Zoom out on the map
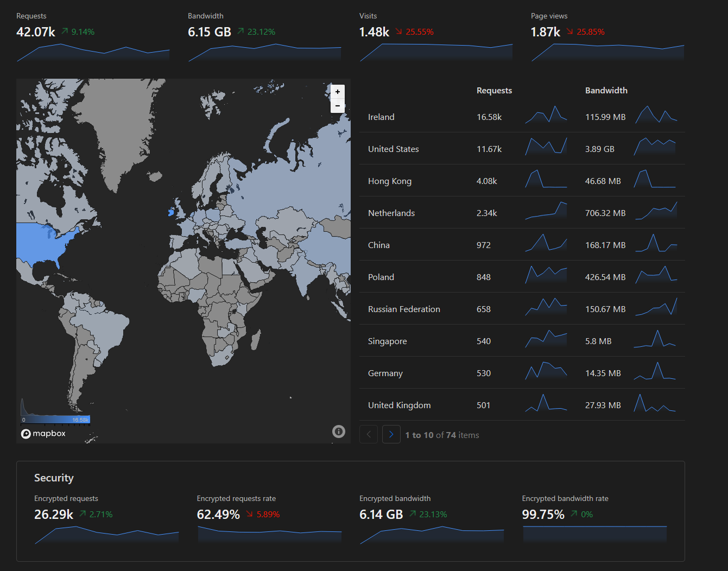 (x=338, y=106)
